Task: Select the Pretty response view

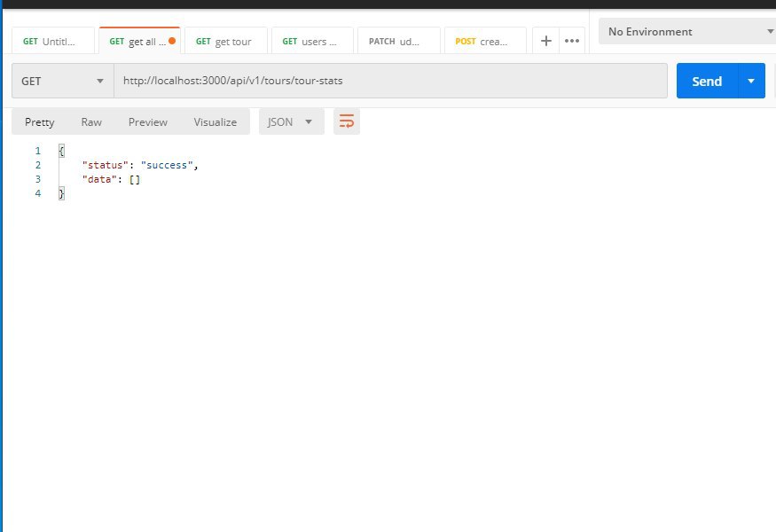Action: 40,121
